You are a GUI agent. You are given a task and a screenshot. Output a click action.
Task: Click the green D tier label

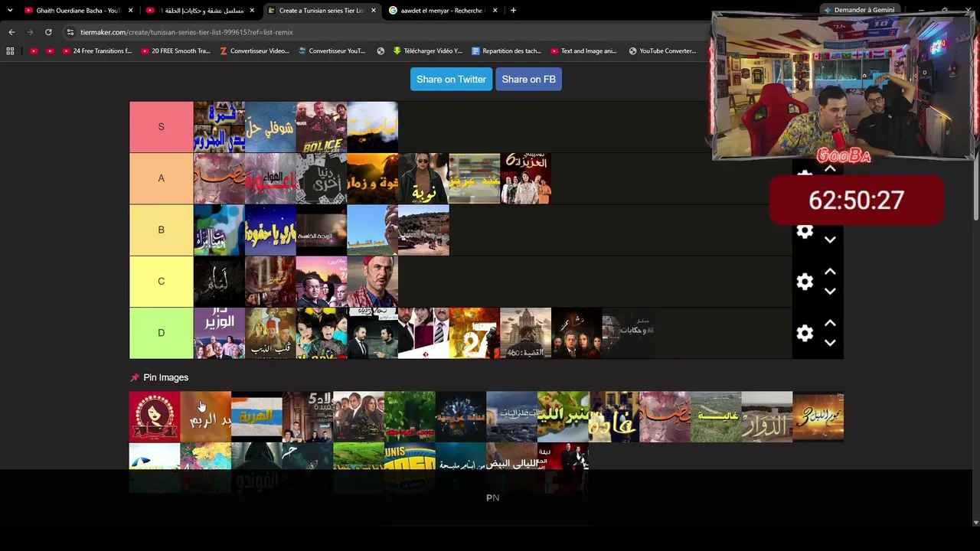tap(161, 333)
